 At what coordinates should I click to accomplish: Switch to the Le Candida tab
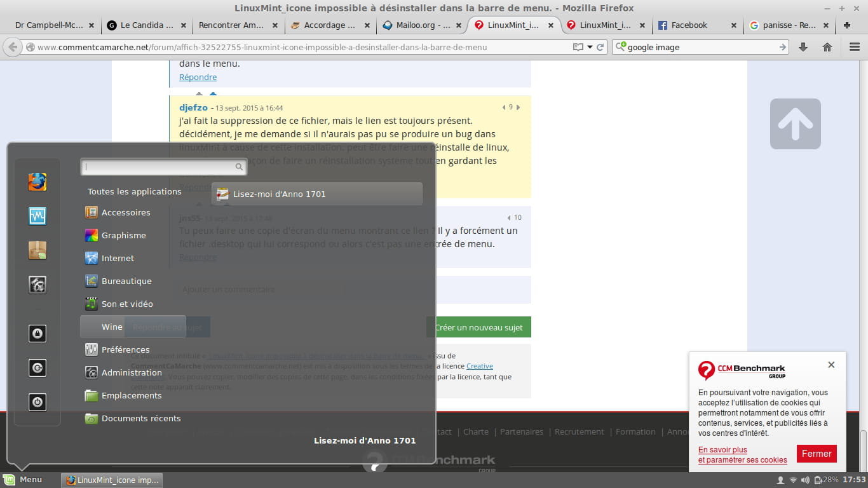(x=147, y=25)
